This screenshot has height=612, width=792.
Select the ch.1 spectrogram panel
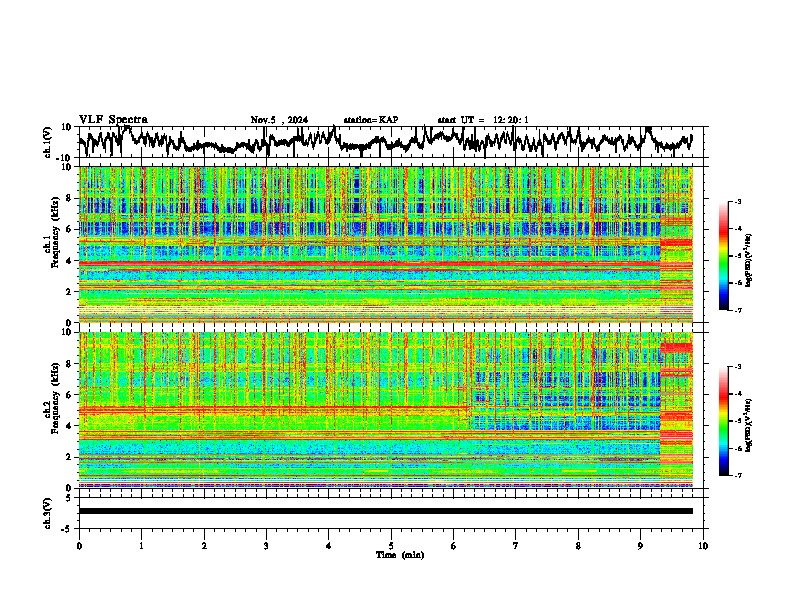[x=385, y=244]
